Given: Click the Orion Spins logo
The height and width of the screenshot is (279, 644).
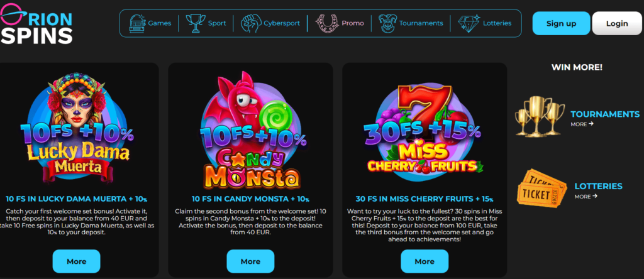Looking at the screenshot, I should coord(36,23).
